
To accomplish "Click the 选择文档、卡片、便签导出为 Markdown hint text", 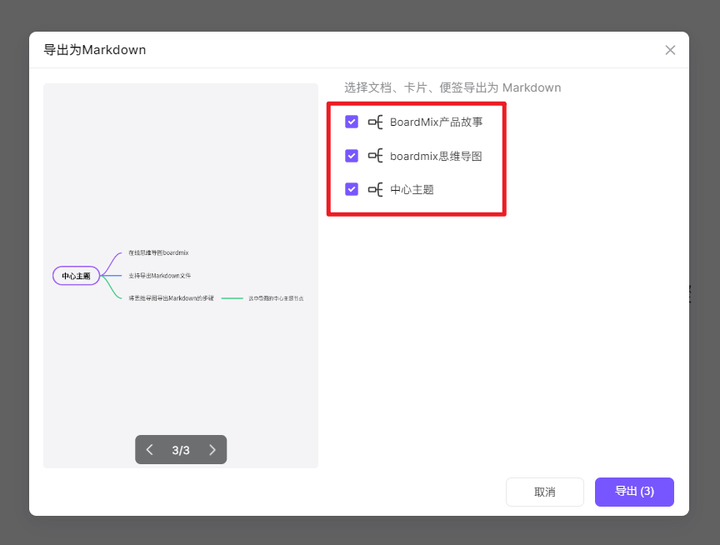I will pyautogui.click(x=453, y=88).
